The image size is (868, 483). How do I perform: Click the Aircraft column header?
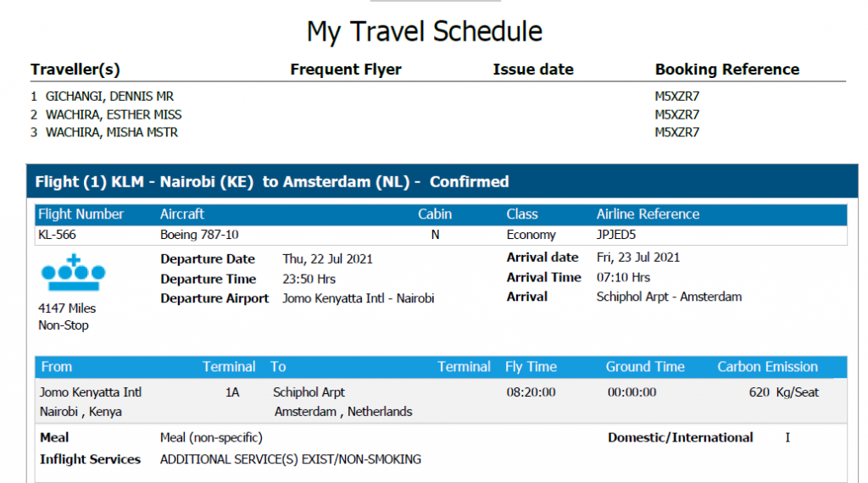[x=182, y=214]
